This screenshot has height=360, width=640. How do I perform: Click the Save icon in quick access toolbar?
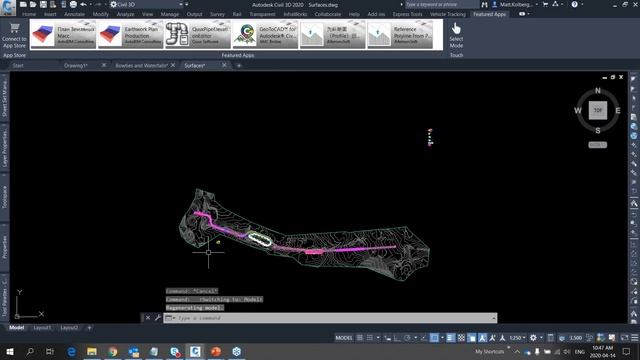point(43,4)
